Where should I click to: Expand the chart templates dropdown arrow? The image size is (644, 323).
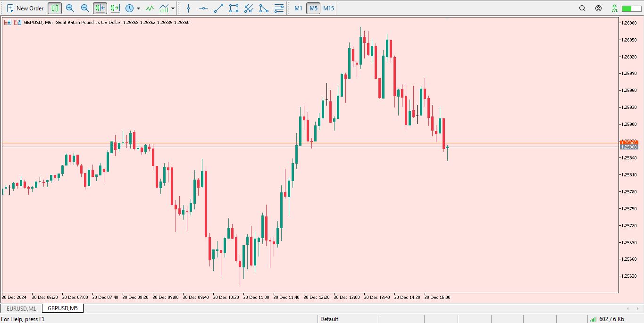(x=173, y=8)
